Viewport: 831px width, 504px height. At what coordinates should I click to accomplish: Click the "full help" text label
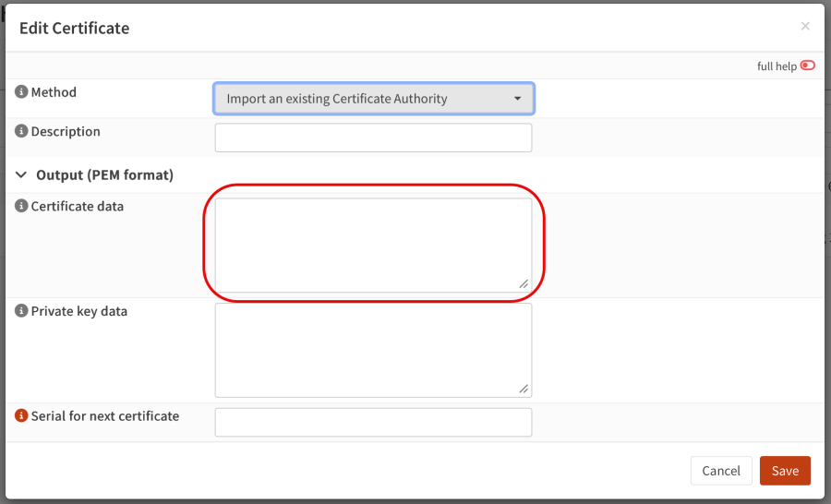(x=777, y=66)
